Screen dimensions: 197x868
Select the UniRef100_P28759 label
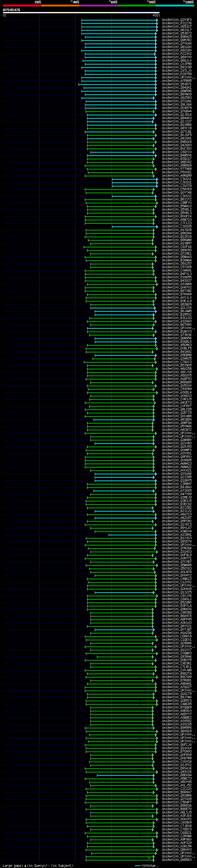coord(177,74)
